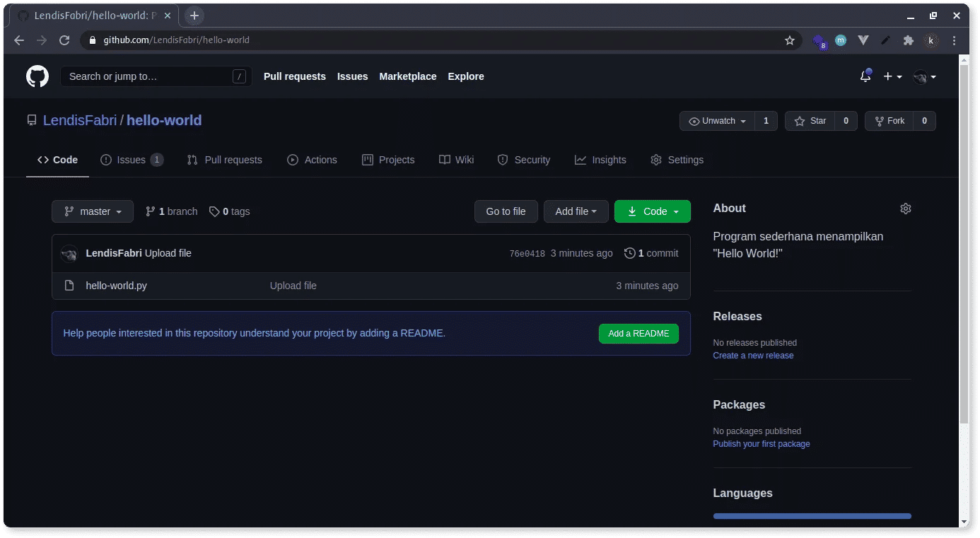Click Add a README button
Viewport: 980px width, 538px height.
(x=638, y=334)
